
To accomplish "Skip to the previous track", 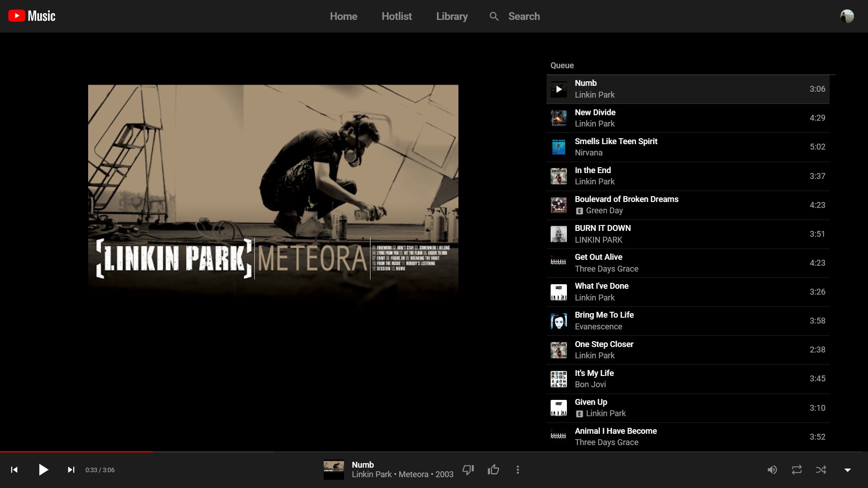I will click(14, 470).
